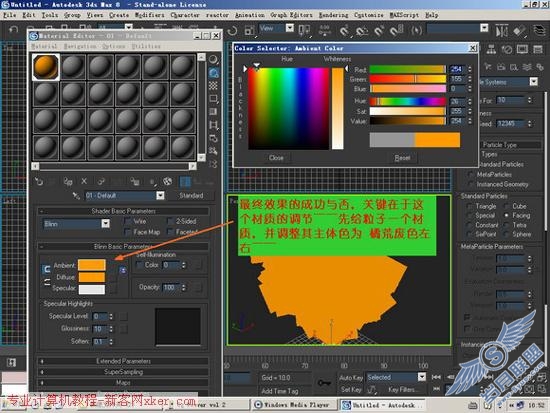Enable the Face Map checkbox

click(128, 232)
